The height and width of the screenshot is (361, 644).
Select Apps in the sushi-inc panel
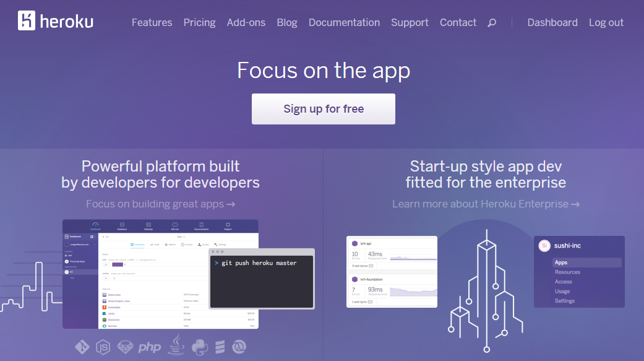pos(587,263)
